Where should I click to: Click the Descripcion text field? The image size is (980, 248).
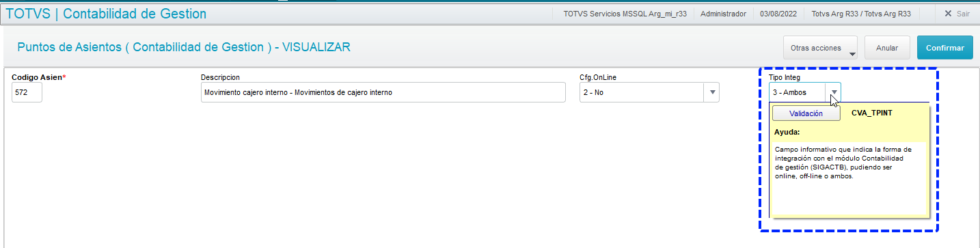tap(383, 92)
